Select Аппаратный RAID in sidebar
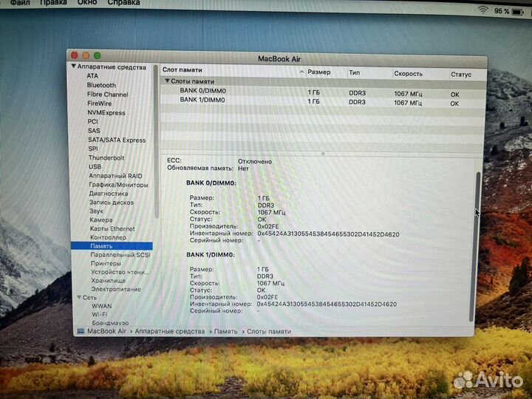 (115, 176)
